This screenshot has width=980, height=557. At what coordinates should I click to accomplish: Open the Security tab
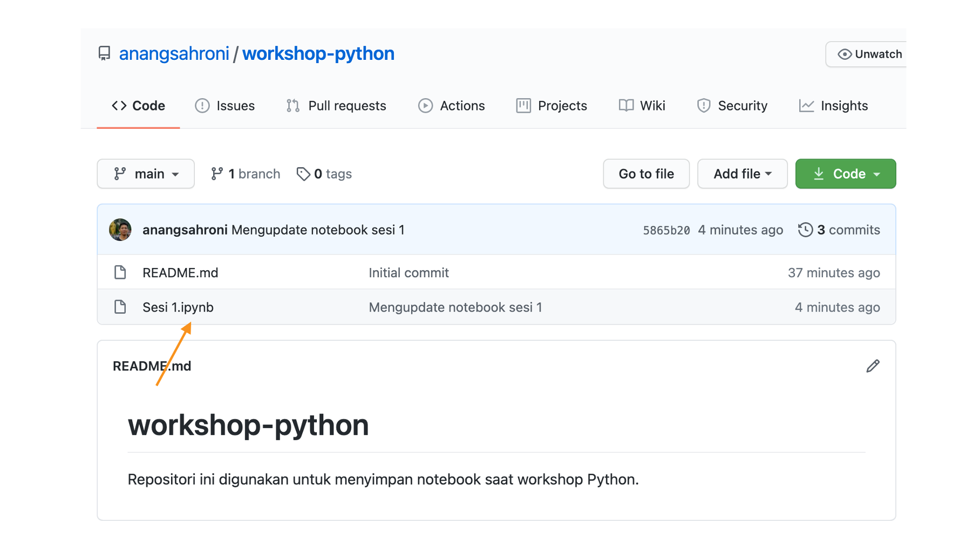[x=732, y=106]
